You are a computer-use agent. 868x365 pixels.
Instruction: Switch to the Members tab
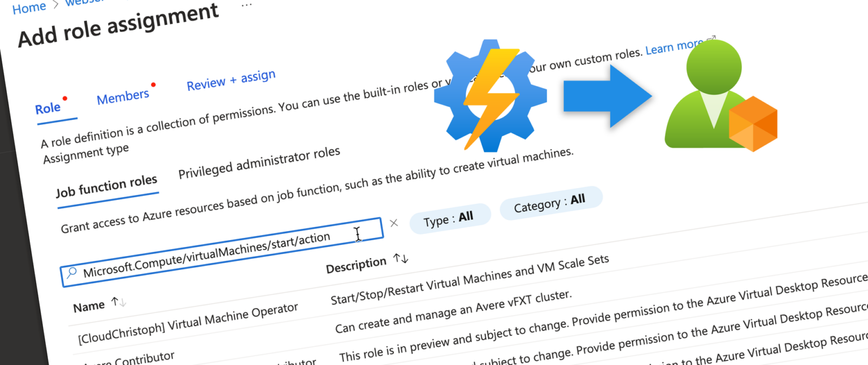pyautogui.click(x=122, y=95)
